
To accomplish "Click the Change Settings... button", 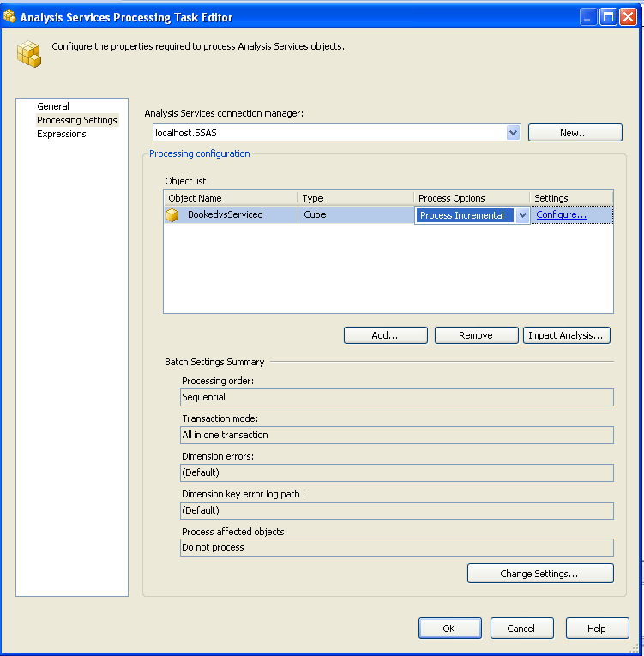I will pyautogui.click(x=540, y=573).
